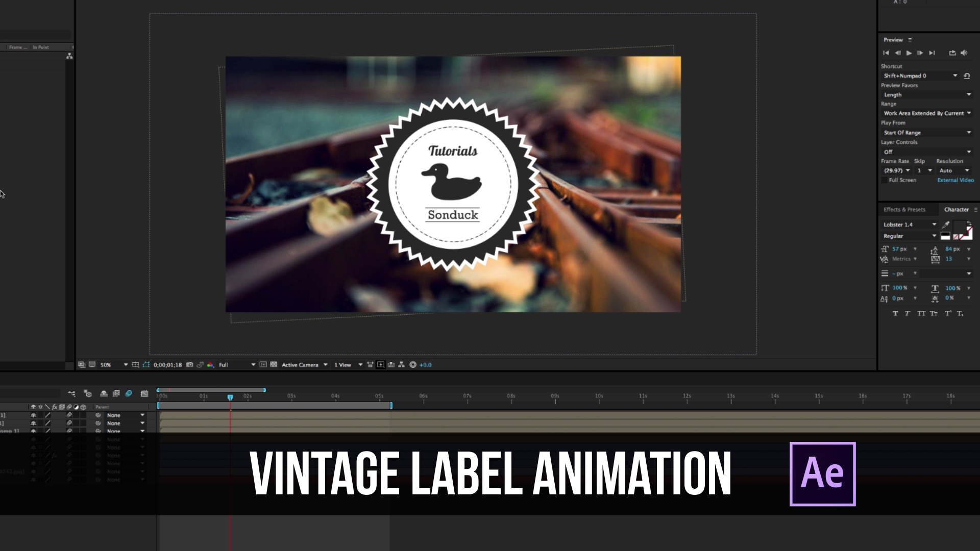Screen dimensions: 980x551
Task: Toggle Transparency Grid in composition viewer
Action: click(274, 365)
